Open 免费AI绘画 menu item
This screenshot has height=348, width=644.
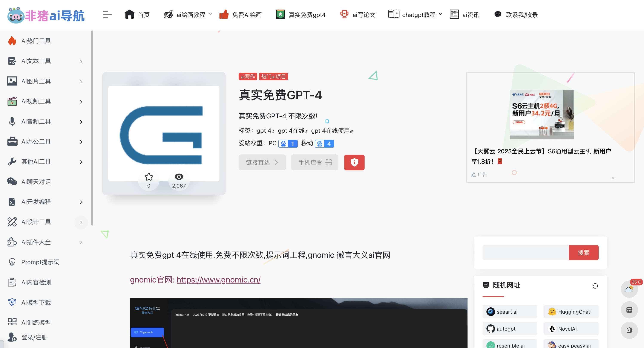[241, 15]
